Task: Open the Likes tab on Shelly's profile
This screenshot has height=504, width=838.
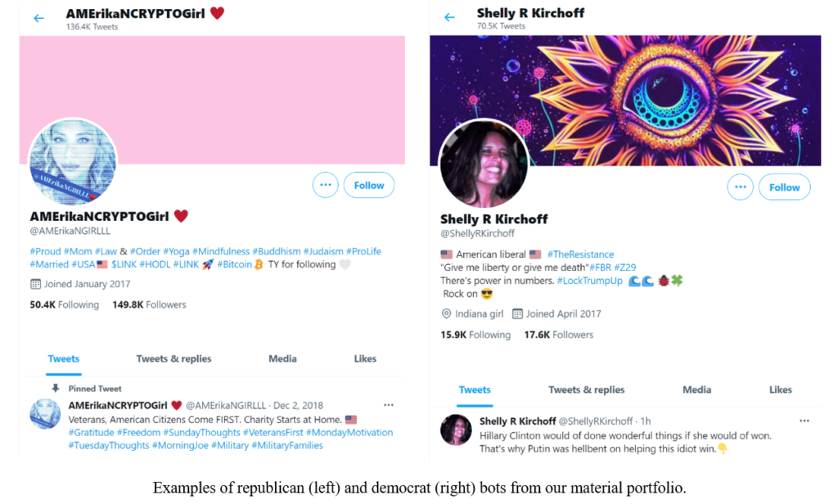Action: click(x=780, y=389)
